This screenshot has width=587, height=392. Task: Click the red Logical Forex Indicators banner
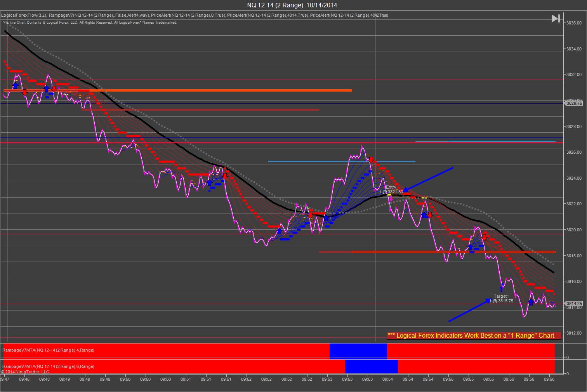pos(474,335)
